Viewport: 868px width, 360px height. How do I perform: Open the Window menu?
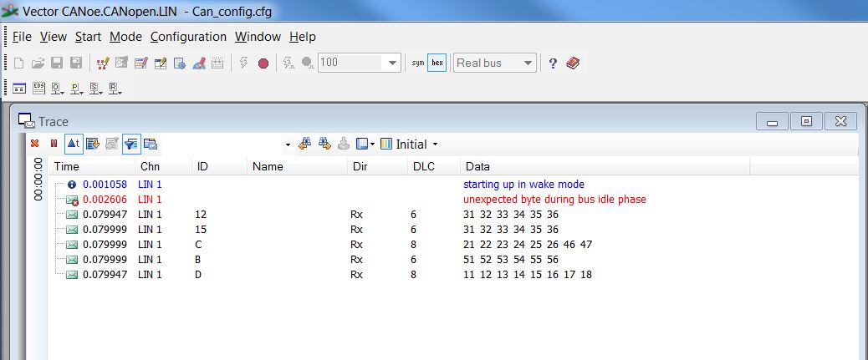tap(258, 37)
